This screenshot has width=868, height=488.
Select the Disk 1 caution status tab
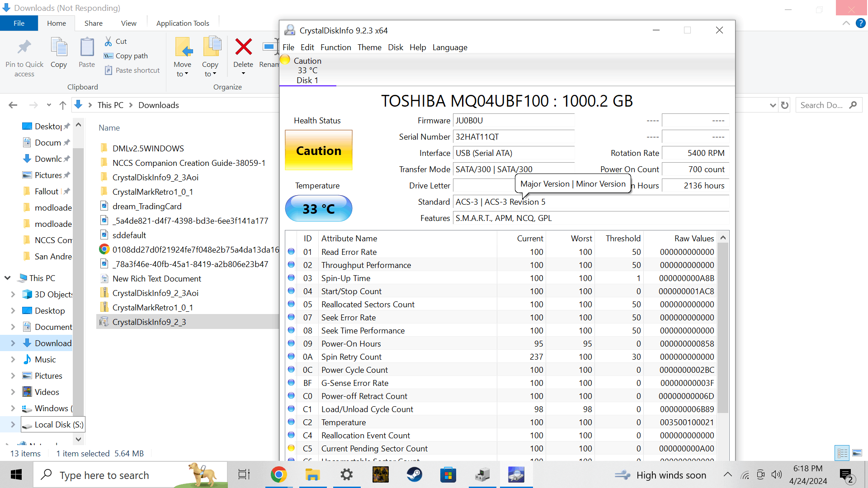point(307,70)
